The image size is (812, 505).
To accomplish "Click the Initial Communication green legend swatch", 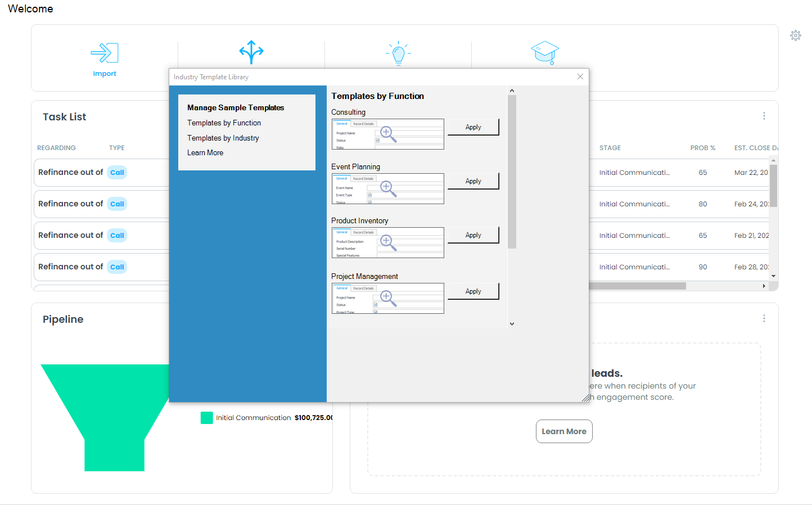I will (207, 418).
